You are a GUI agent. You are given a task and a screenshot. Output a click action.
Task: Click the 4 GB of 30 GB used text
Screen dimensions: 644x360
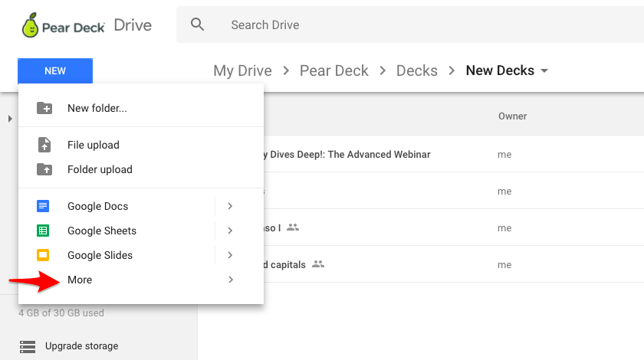pos(61,313)
